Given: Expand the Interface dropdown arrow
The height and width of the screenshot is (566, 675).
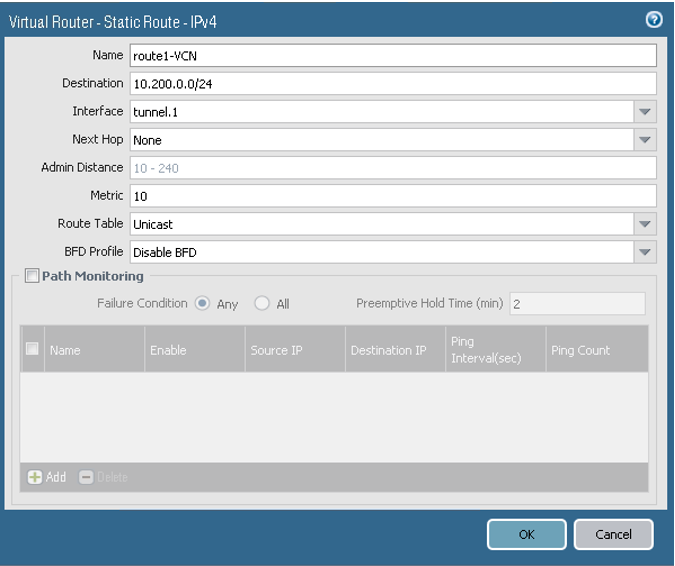Looking at the screenshot, I should [x=645, y=112].
